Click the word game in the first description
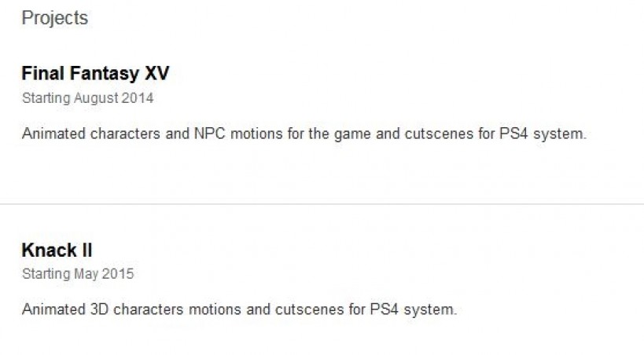 (x=351, y=134)
